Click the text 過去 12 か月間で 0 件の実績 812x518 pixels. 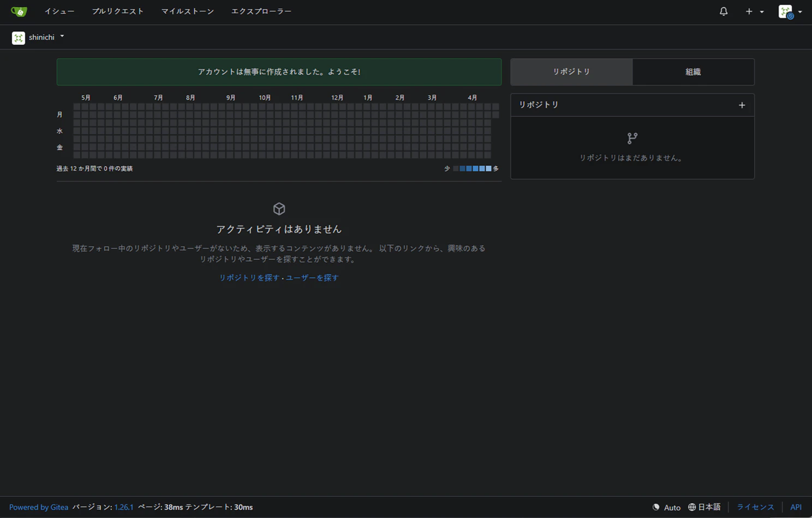[94, 168]
